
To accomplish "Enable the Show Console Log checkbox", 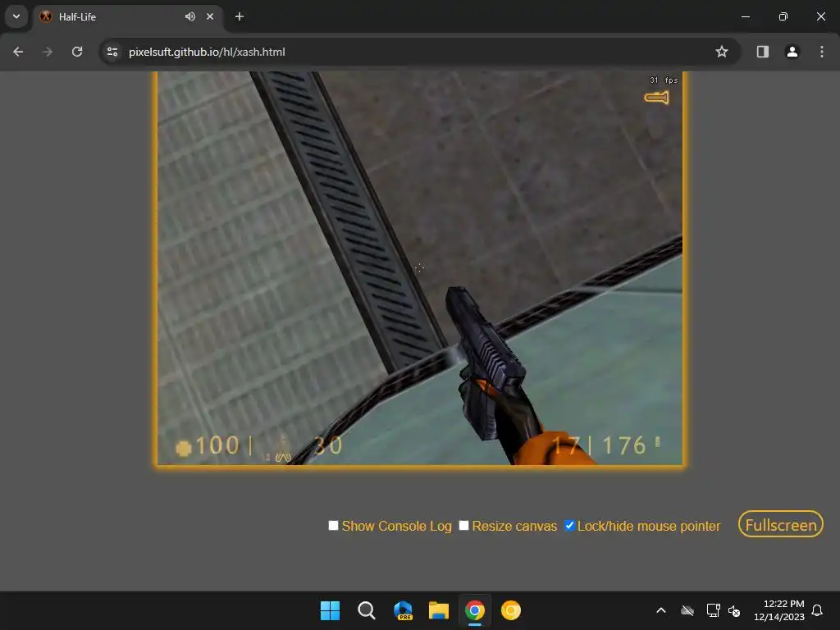I will tap(333, 526).
